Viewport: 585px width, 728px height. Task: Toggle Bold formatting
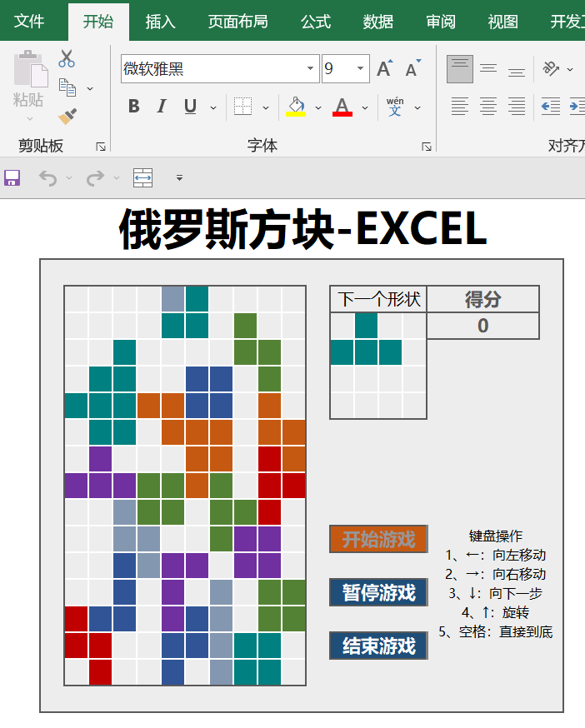(x=134, y=107)
